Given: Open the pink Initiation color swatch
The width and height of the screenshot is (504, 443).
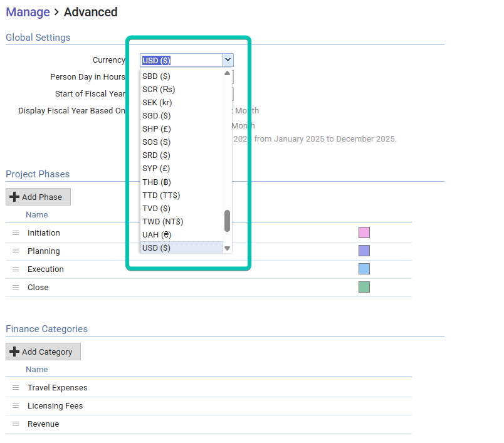Looking at the screenshot, I should pos(364,232).
